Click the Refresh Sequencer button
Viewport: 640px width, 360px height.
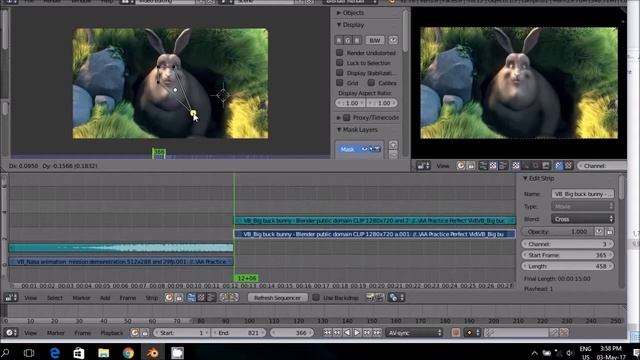(277, 298)
